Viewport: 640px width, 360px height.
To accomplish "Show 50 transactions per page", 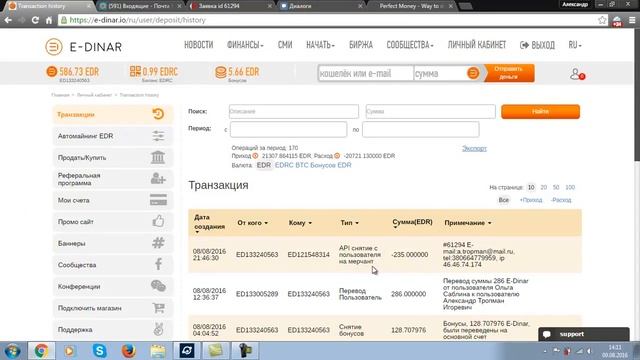I will (556, 187).
